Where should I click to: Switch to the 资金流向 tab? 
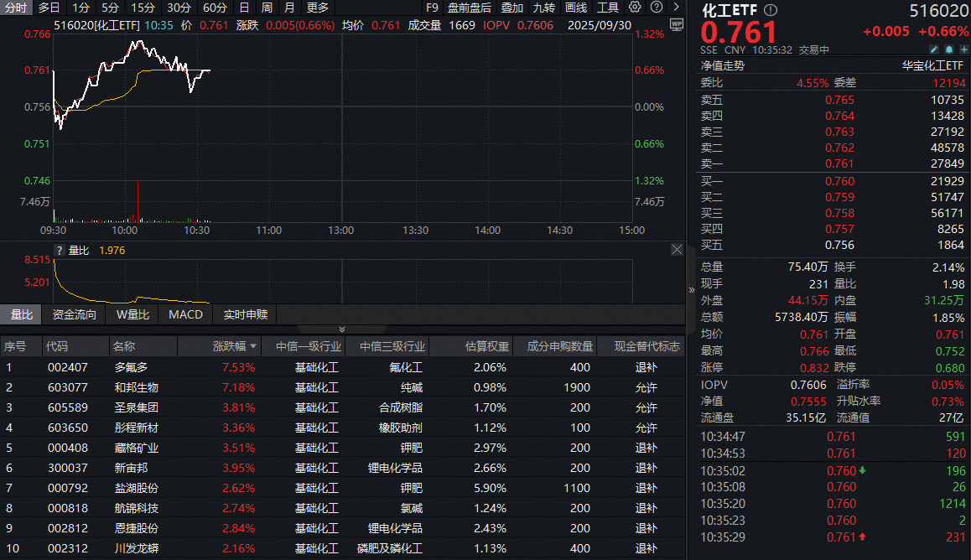[75, 314]
